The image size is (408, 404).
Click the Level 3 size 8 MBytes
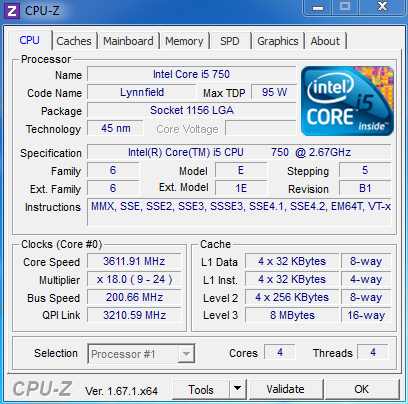click(x=292, y=315)
